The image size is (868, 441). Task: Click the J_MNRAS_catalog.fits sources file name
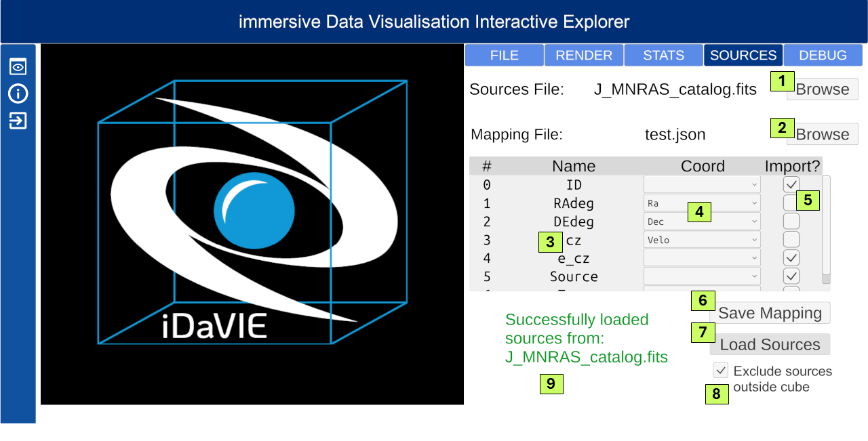pos(675,89)
